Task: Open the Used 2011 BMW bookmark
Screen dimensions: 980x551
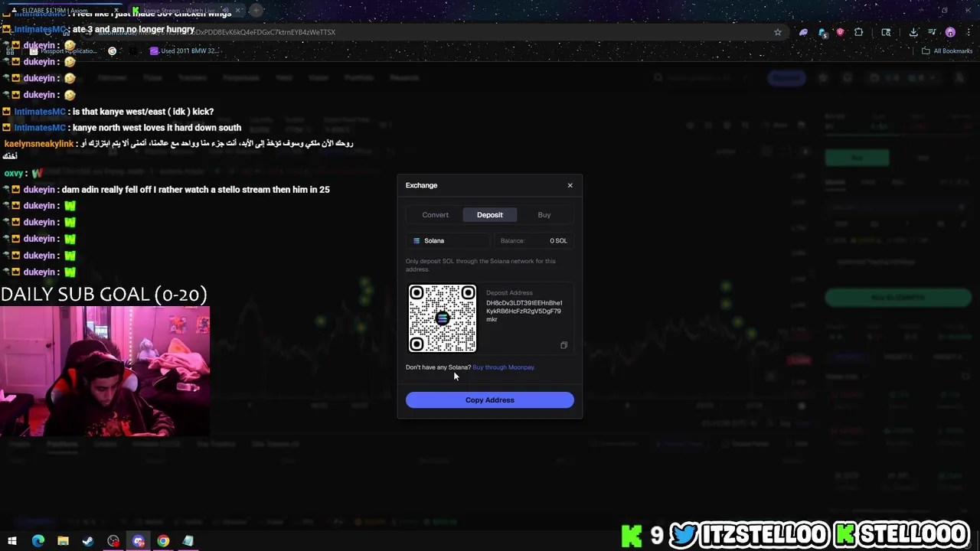Action: click(184, 51)
